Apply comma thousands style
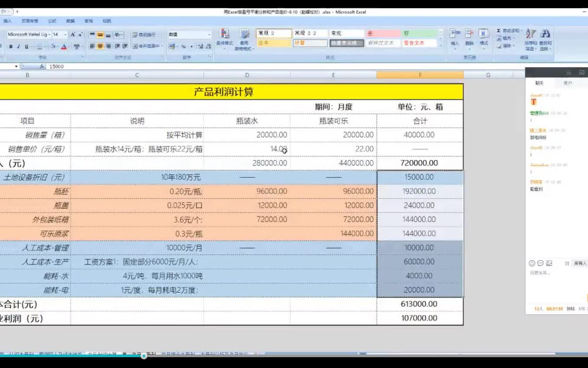 [191, 46]
